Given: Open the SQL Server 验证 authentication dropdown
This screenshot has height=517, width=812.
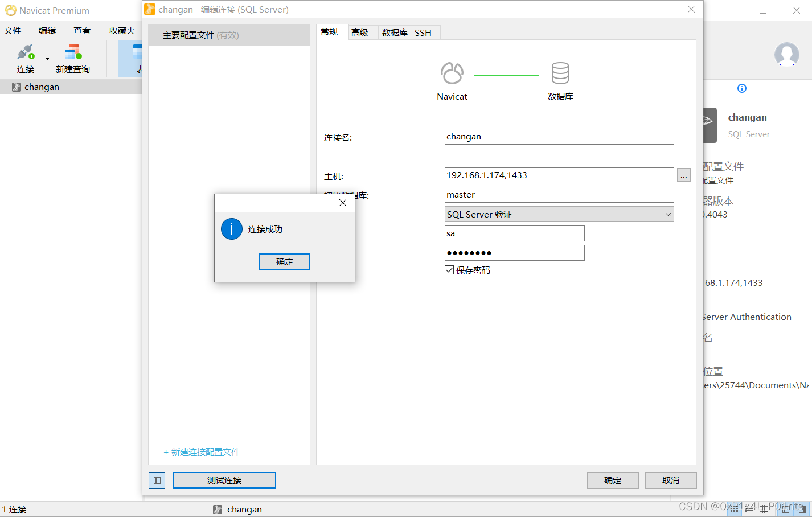Looking at the screenshot, I should 559,214.
